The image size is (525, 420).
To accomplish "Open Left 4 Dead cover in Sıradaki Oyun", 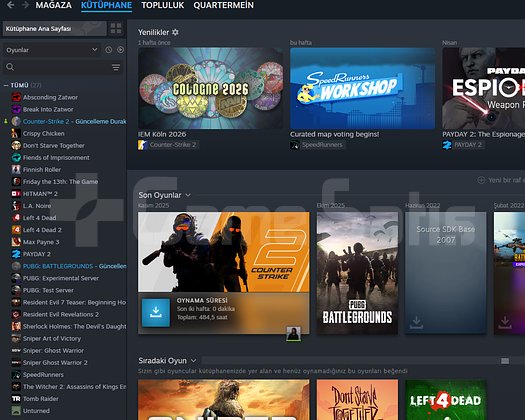I will coord(446,400).
